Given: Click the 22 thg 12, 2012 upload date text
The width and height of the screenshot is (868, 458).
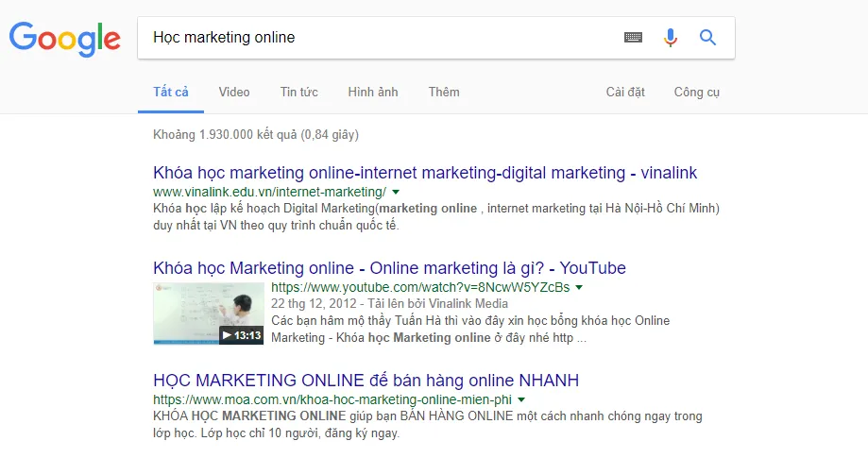Looking at the screenshot, I should [314, 304].
